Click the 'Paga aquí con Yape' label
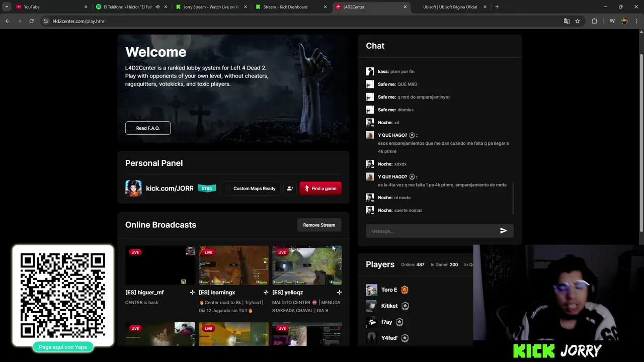 (63, 347)
